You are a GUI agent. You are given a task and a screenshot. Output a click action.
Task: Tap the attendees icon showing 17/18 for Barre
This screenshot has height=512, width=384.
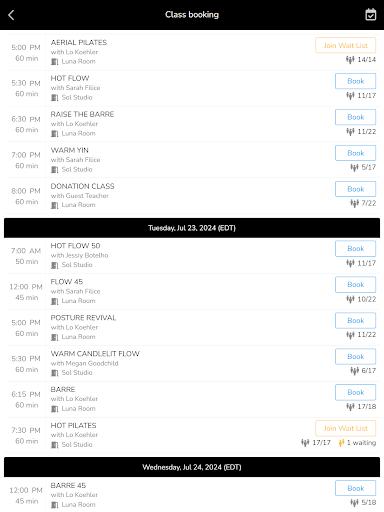click(350, 407)
